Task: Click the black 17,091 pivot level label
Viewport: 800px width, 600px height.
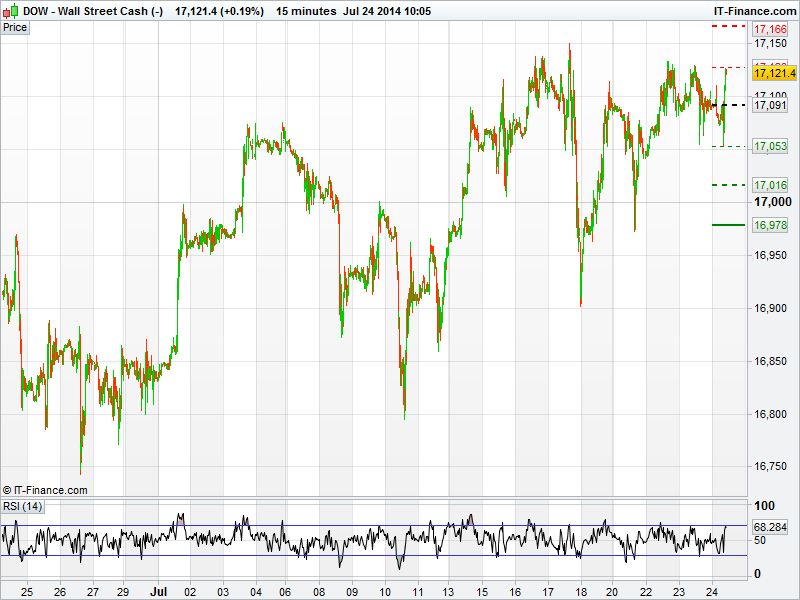Action: tap(770, 105)
